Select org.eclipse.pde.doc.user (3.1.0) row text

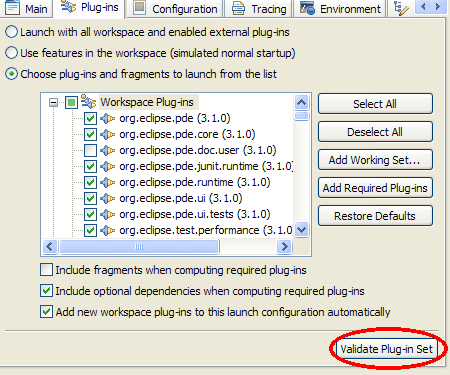[198, 150]
